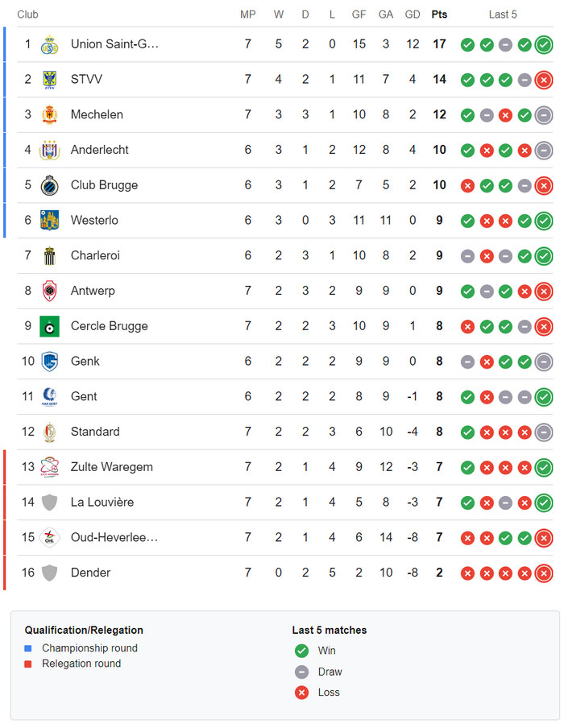Click the Oud-Heverlee OHL logo
The width and height of the screenshot is (564, 728).
49,538
